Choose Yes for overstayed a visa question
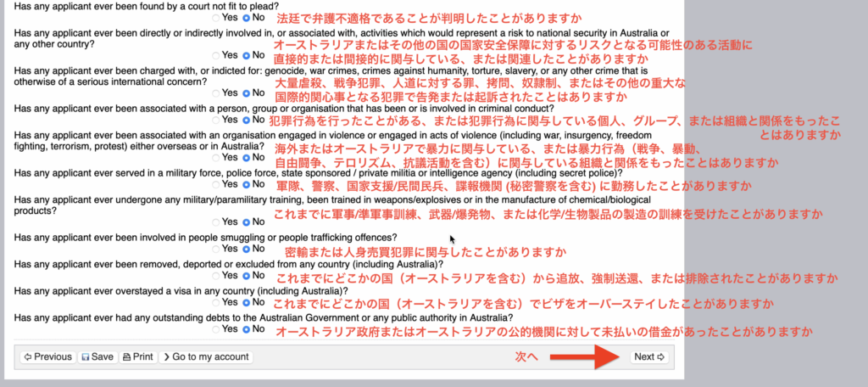 [x=215, y=301]
